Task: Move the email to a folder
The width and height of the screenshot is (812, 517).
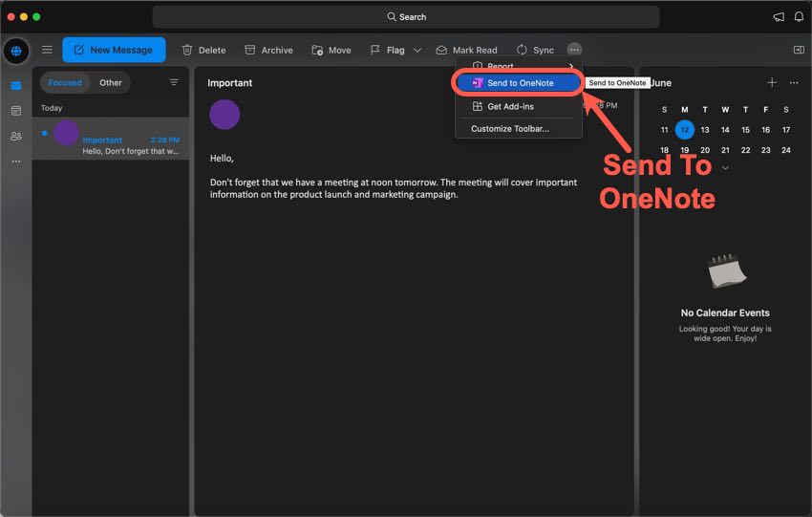Action: (x=331, y=50)
